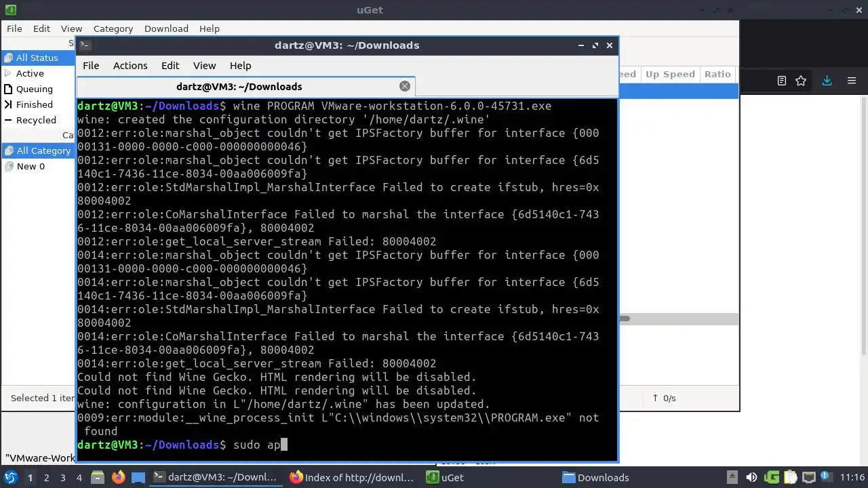The image size is (868, 488).
Task: Toggle Firefox reader view icon
Action: (781, 81)
